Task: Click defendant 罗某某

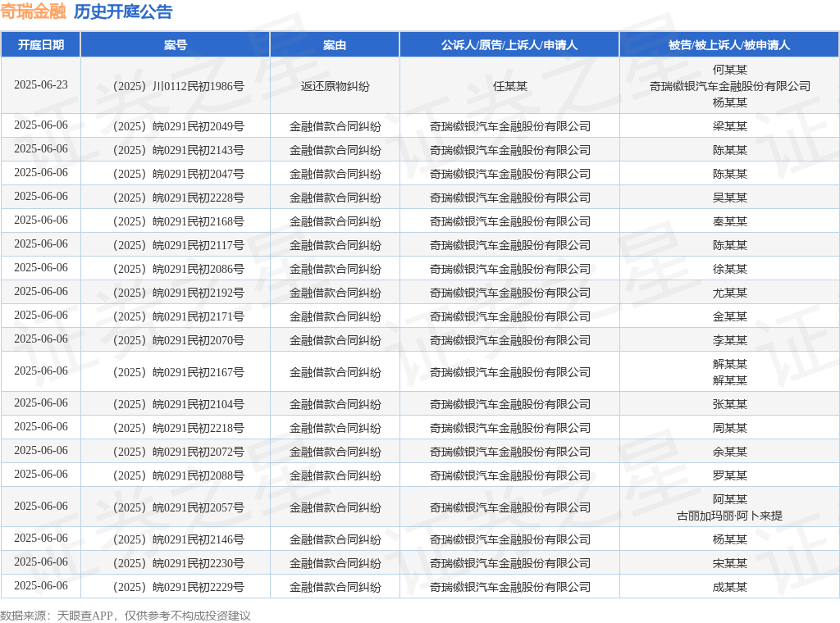Action: pos(729,475)
